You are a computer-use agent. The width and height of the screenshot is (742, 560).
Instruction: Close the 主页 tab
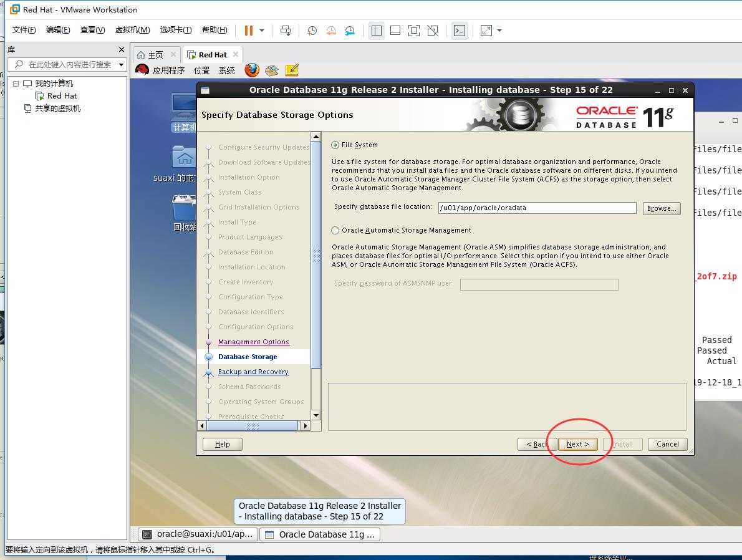(173, 54)
